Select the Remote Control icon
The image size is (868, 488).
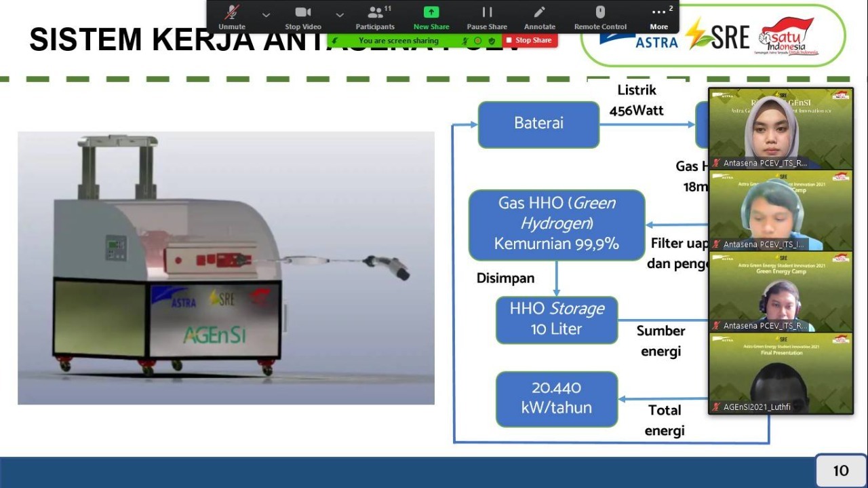599,16
